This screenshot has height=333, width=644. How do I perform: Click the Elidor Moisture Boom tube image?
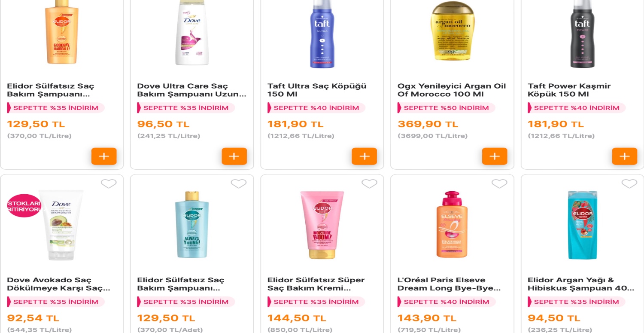click(322, 225)
